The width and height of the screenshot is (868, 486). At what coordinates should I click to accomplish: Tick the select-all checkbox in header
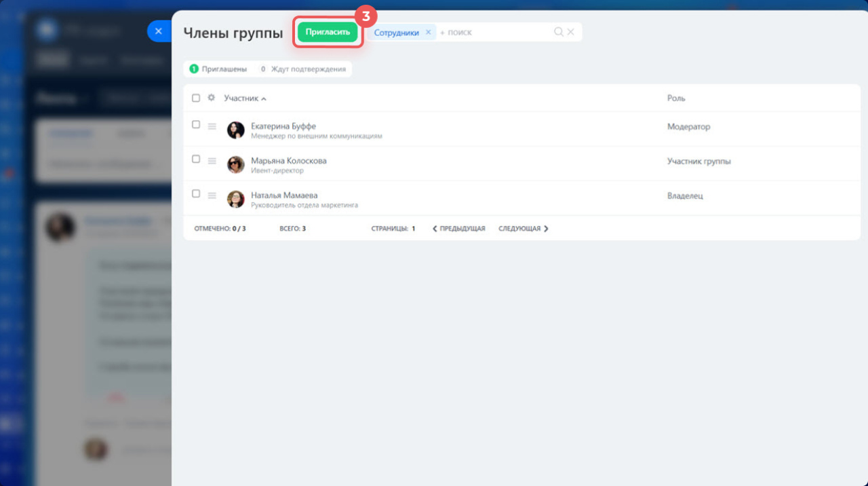pyautogui.click(x=196, y=98)
